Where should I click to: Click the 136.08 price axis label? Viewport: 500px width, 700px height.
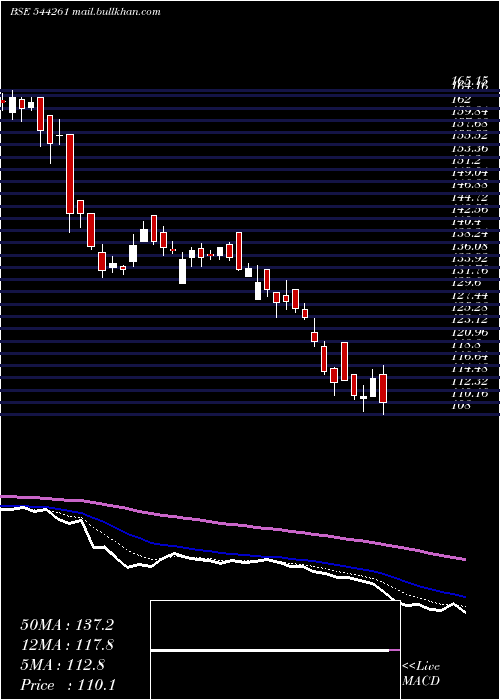click(470, 246)
